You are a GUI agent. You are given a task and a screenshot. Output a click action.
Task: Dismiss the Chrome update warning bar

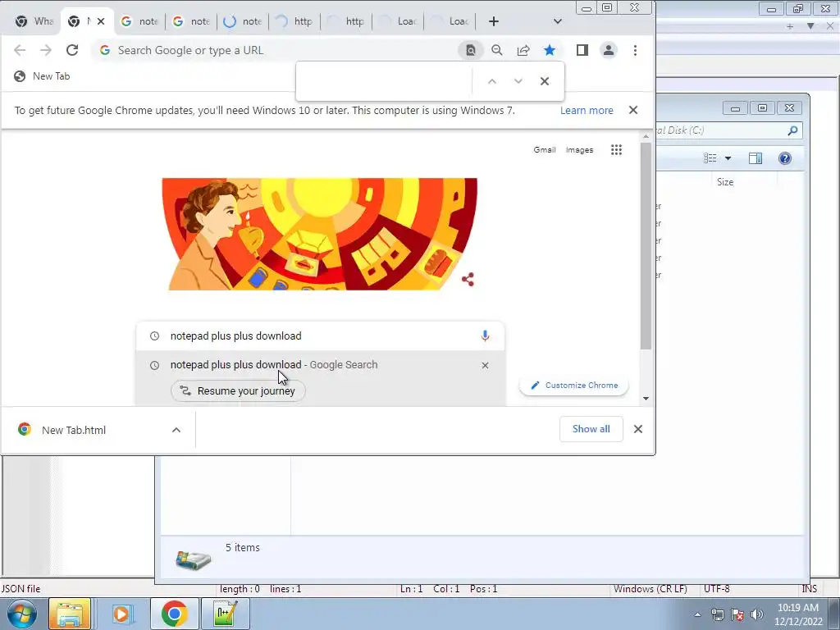(633, 110)
